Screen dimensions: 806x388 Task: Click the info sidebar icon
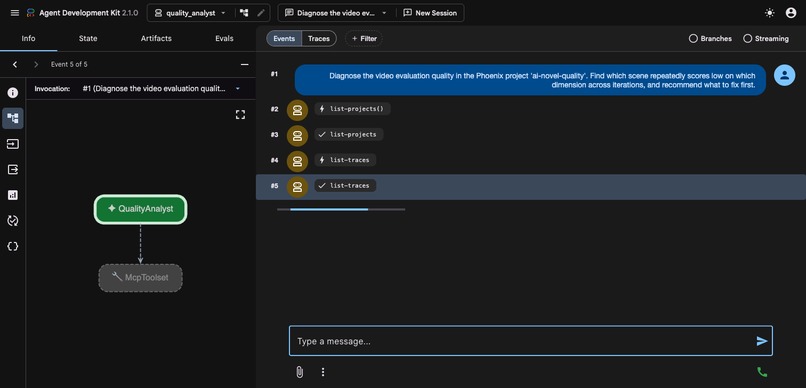[x=13, y=93]
